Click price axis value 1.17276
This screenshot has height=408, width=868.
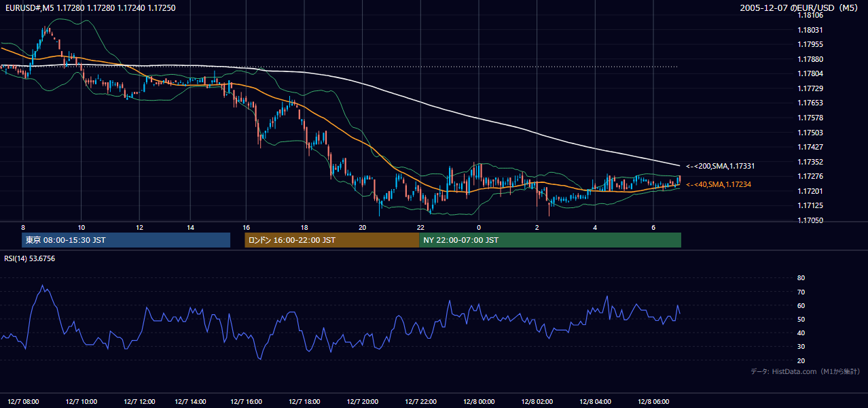click(810, 176)
